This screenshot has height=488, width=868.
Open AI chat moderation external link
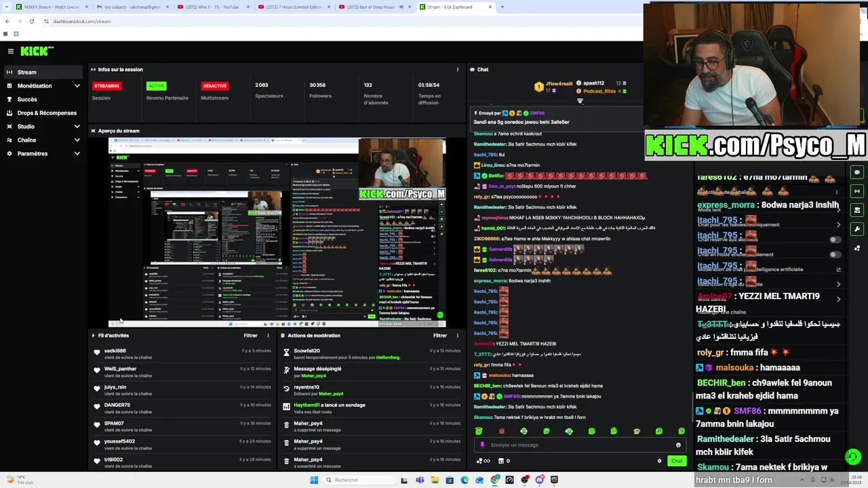click(x=839, y=269)
